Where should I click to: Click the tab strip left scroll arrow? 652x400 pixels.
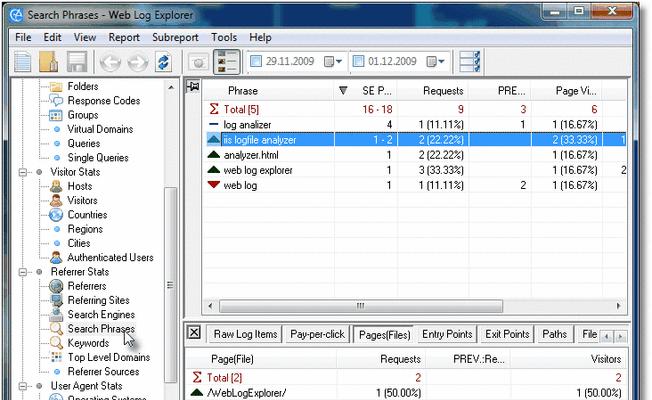tap(607, 336)
